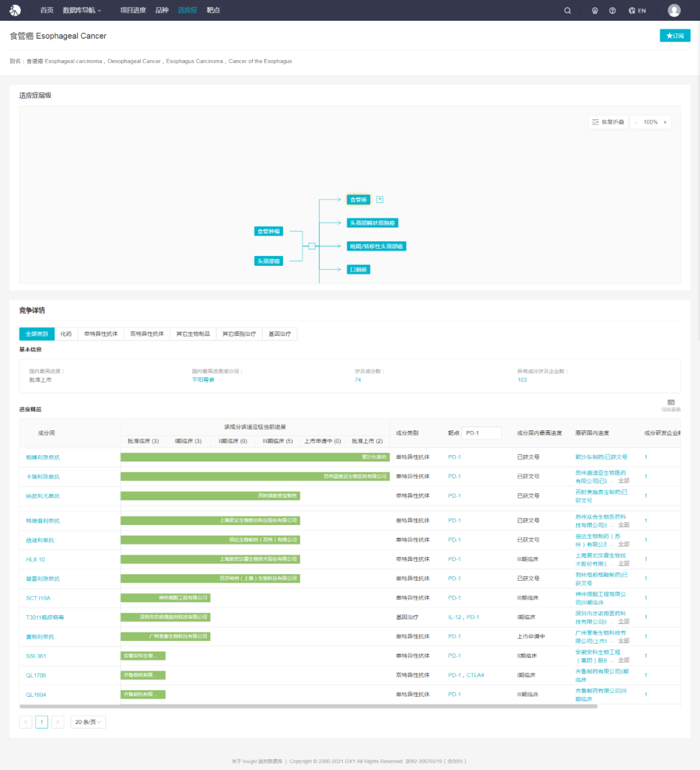Click the export table icon (导出表格)
700x770 pixels.
(x=671, y=404)
